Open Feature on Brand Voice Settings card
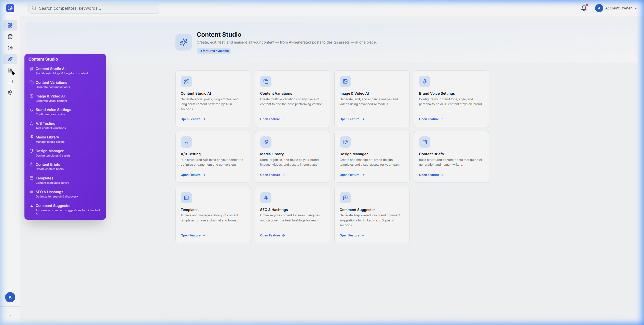The width and height of the screenshot is (644, 325). (x=431, y=119)
